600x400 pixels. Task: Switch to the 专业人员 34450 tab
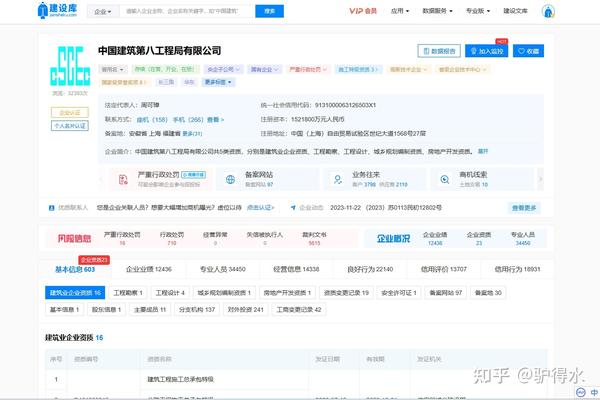point(223,269)
